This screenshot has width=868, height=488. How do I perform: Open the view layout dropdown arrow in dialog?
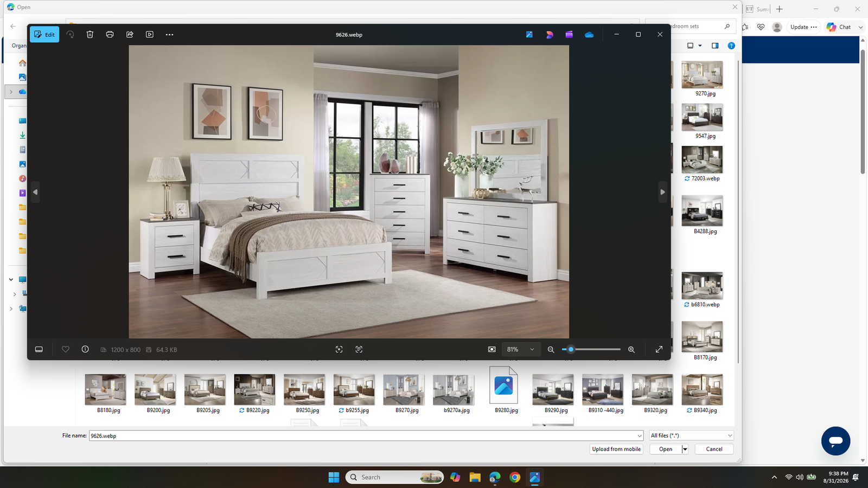[700, 46]
